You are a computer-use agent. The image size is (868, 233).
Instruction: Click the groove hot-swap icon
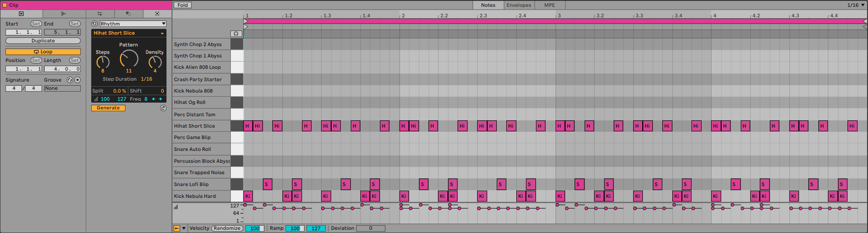[70, 80]
